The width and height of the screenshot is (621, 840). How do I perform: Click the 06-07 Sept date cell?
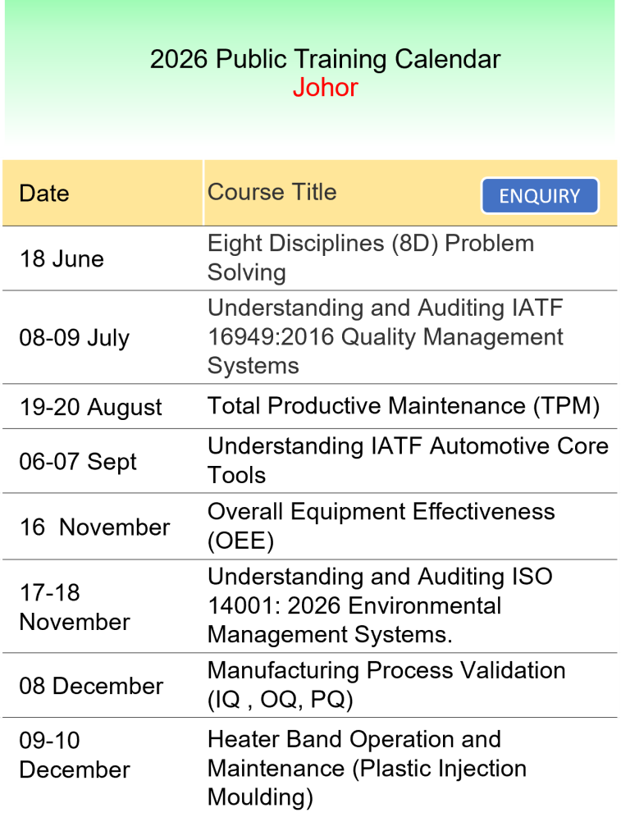(x=78, y=461)
